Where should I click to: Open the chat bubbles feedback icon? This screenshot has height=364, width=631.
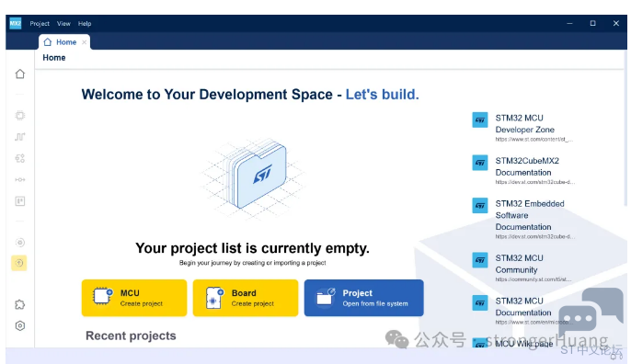pos(591,312)
